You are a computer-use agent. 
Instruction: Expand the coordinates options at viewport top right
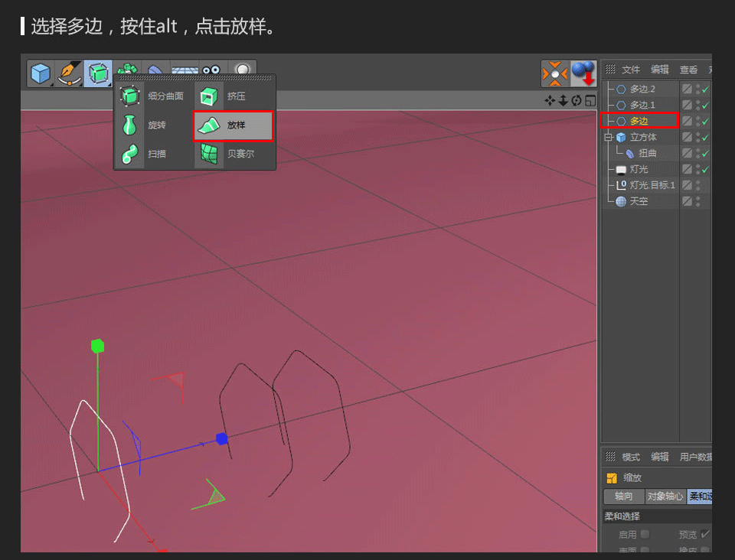[590, 100]
